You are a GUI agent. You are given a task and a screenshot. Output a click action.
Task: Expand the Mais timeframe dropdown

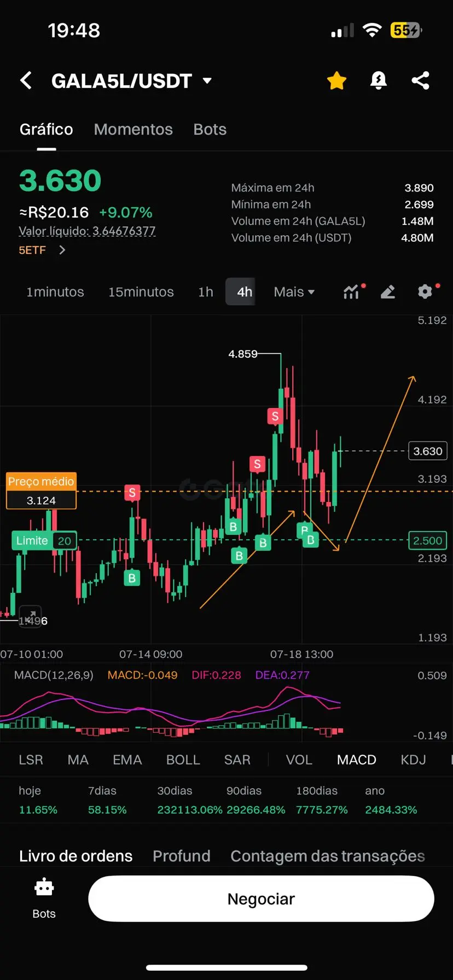pyautogui.click(x=294, y=291)
